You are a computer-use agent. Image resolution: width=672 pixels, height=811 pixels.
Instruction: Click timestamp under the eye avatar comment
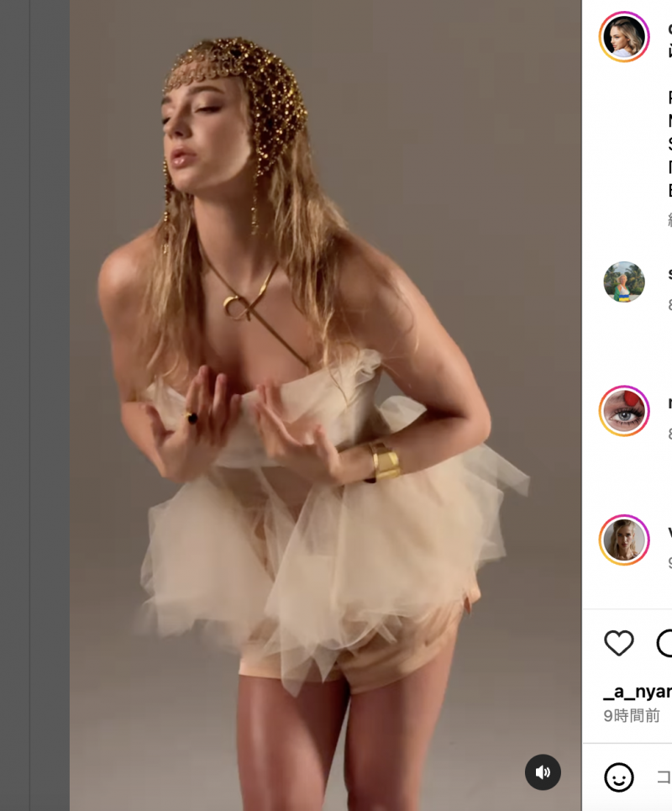pyautogui.click(x=669, y=434)
